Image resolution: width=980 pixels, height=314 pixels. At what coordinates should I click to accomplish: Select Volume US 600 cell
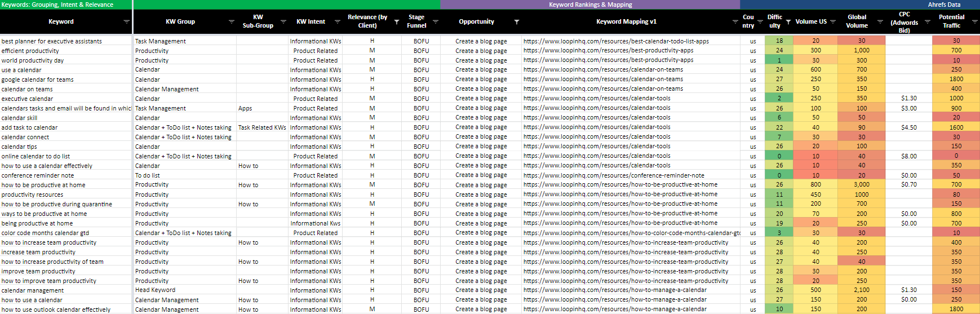point(816,70)
